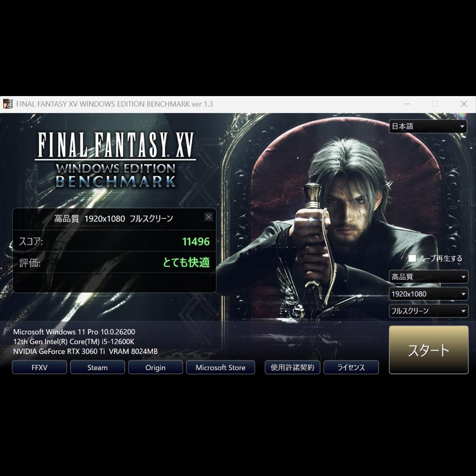View the 使用許諾契約 agreement

292,368
